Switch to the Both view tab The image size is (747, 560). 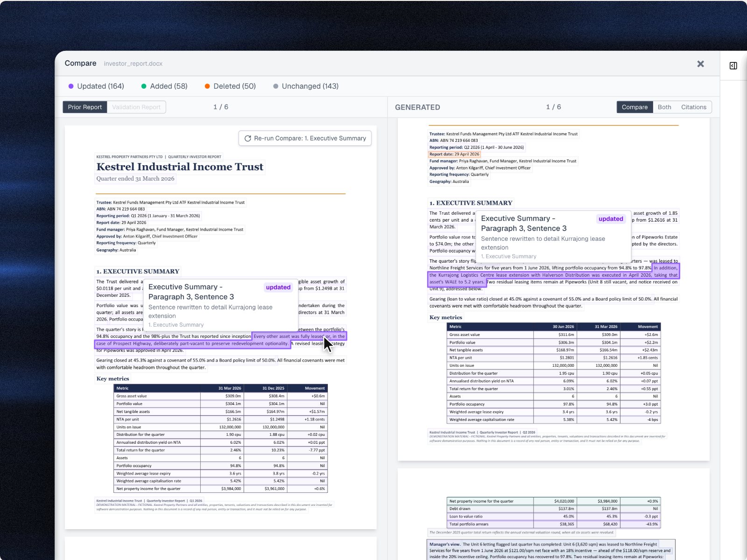click(664, 107)
